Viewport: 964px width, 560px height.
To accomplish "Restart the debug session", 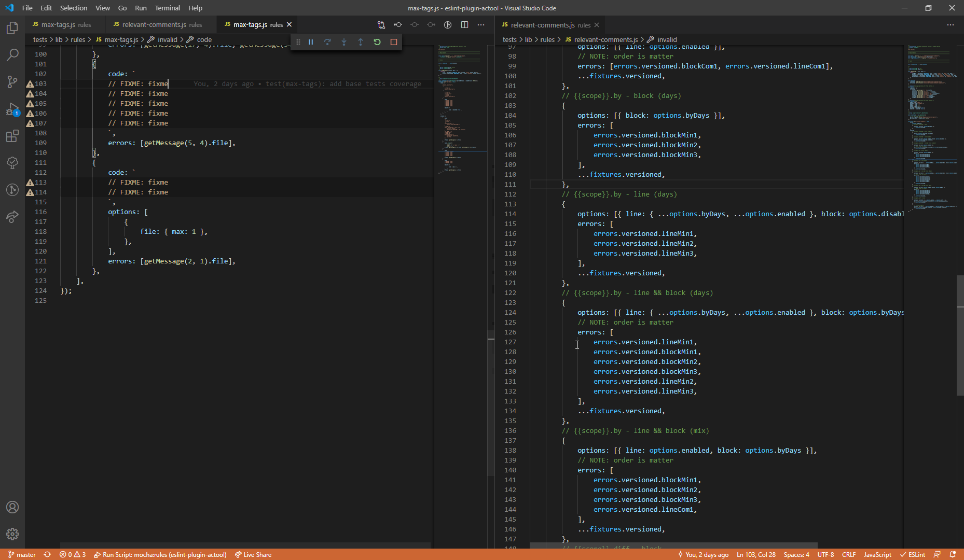I will point(377,42).
